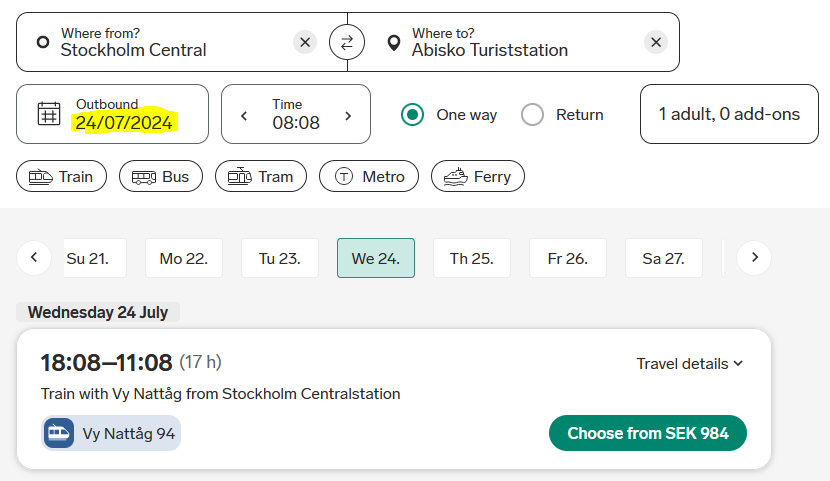Expand Travel details for the 18:08 departure
The width and height of the screenshot is (830, 481).
pos(690,364)
